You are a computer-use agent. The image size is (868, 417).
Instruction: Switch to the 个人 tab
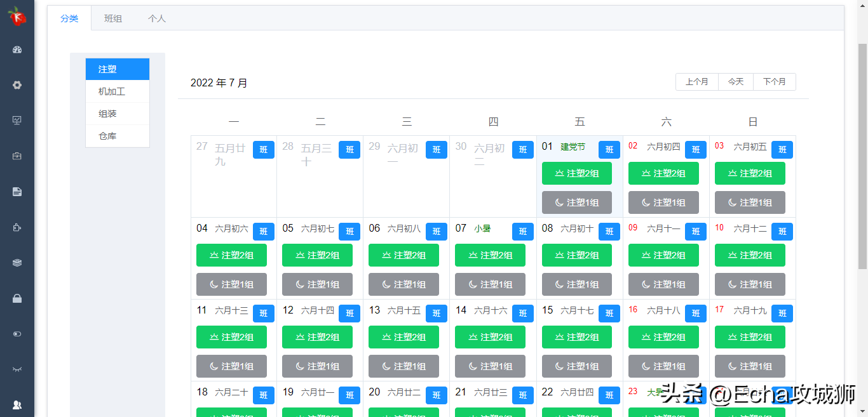(157, 18)
